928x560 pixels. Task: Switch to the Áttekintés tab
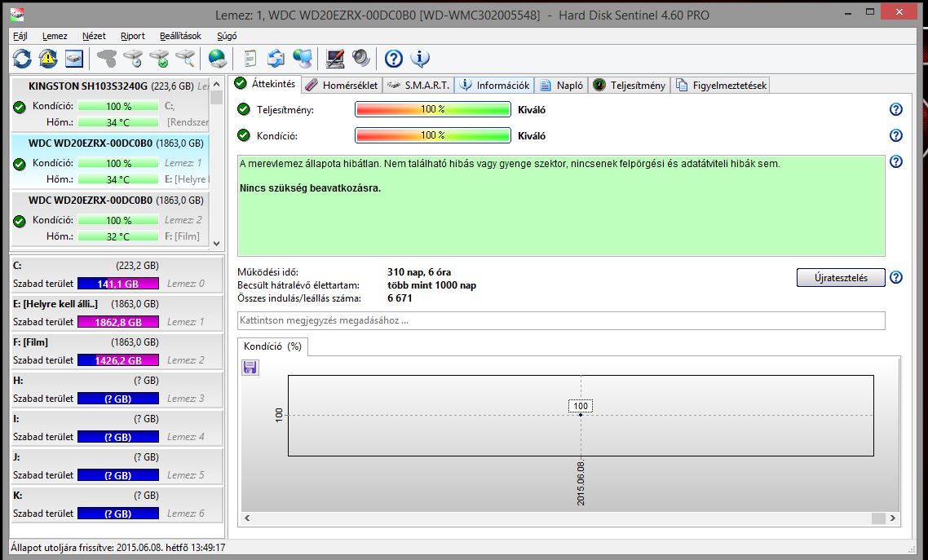(266, 83)
